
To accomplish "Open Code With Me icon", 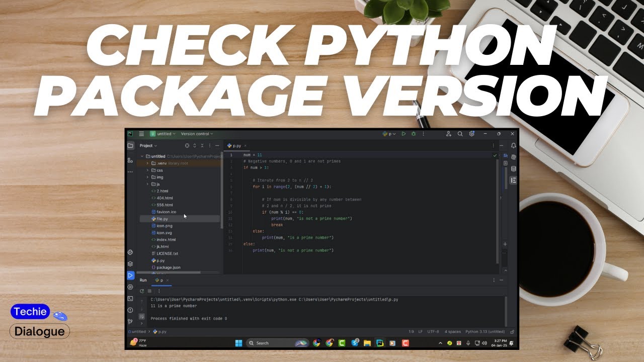I will pyautogui.click(x=449, y=134).
